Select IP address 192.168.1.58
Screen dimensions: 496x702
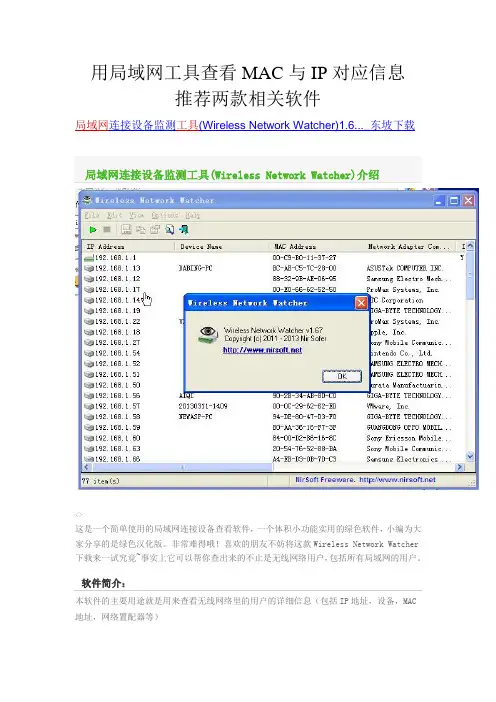118,417
